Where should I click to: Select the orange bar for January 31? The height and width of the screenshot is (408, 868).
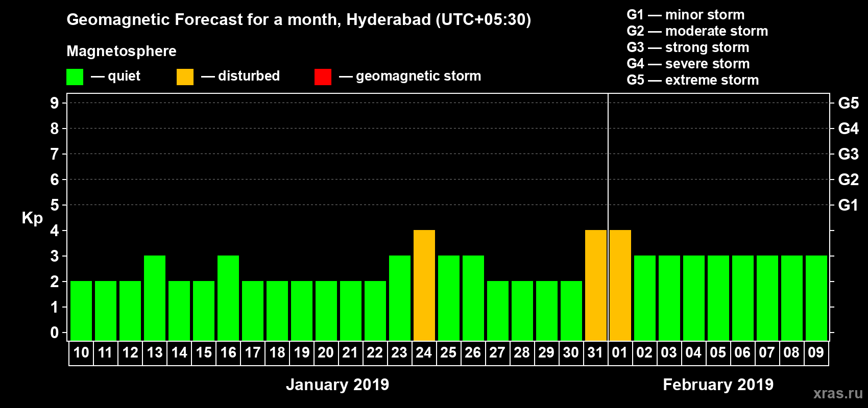(596, 286)
